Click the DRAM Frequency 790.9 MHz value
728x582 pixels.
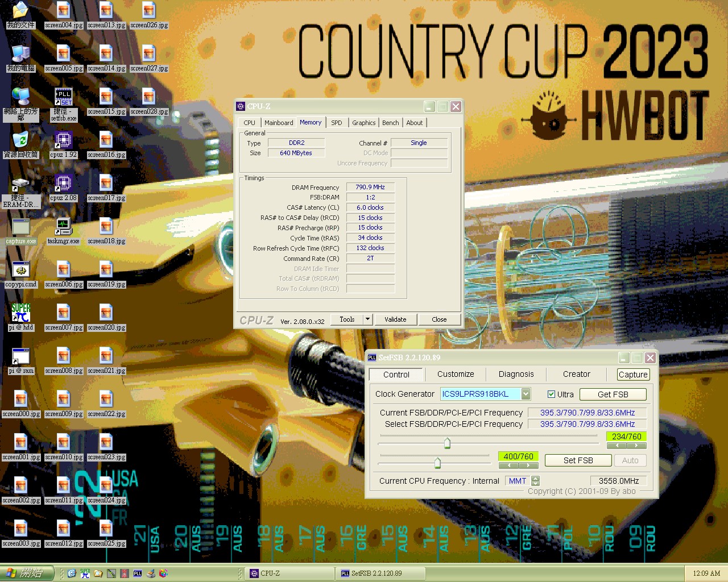coord(370,187)
